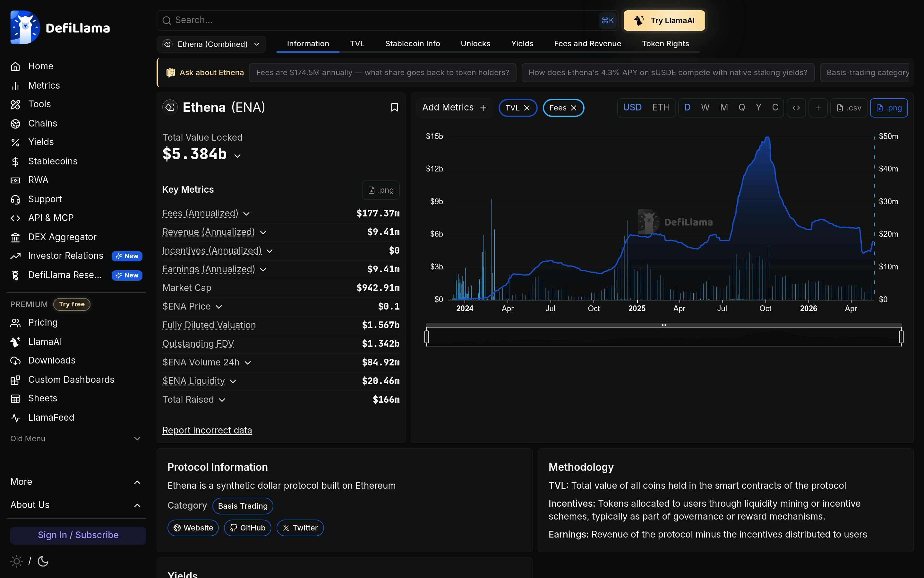Image resolution: width=924 pixels, height=578 pixels.
Task: Remove the TVL metric chip
Action: click(527, 108)
